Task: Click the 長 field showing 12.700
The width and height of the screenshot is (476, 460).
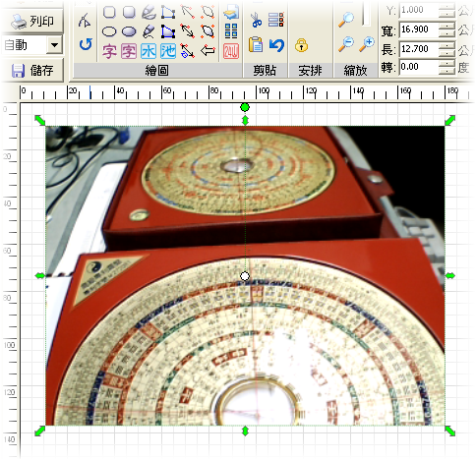Action: [x=419, y=49]
